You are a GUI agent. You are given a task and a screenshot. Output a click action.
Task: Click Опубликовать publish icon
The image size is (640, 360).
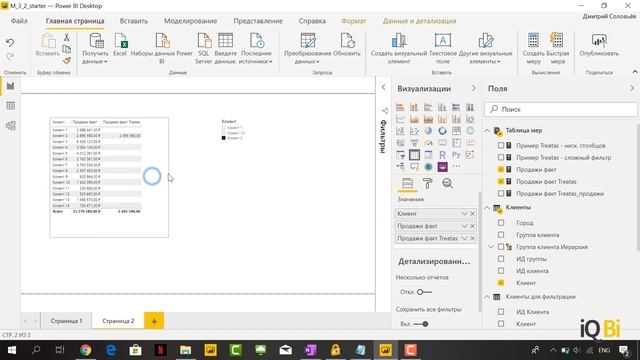599,45
